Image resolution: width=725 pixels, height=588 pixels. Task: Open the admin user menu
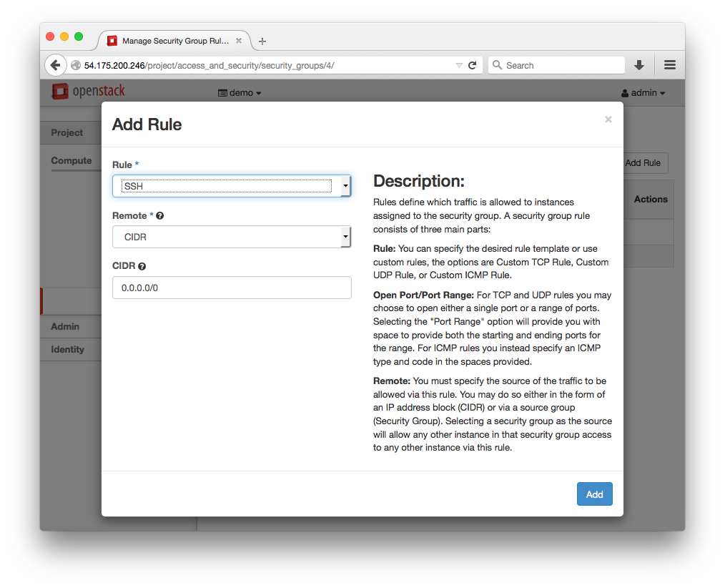(x=643, y=93)
